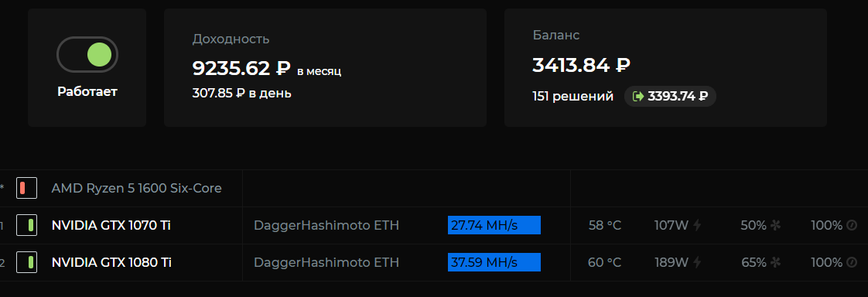Viewport: 868px width, 297px height.
Task: Click the 3413.84 ₽ balance amount
Action: [x=581, y=65]
